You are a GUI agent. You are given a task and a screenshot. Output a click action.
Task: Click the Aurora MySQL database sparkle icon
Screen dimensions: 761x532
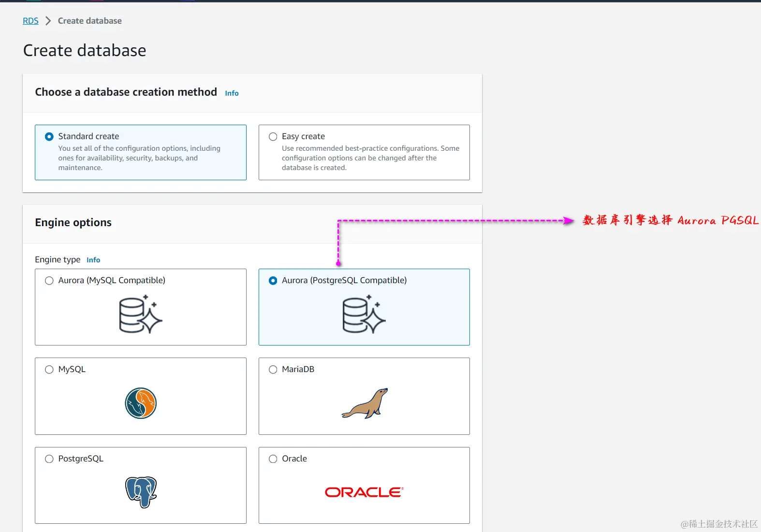pyautogui.click(x=141, y=314)
